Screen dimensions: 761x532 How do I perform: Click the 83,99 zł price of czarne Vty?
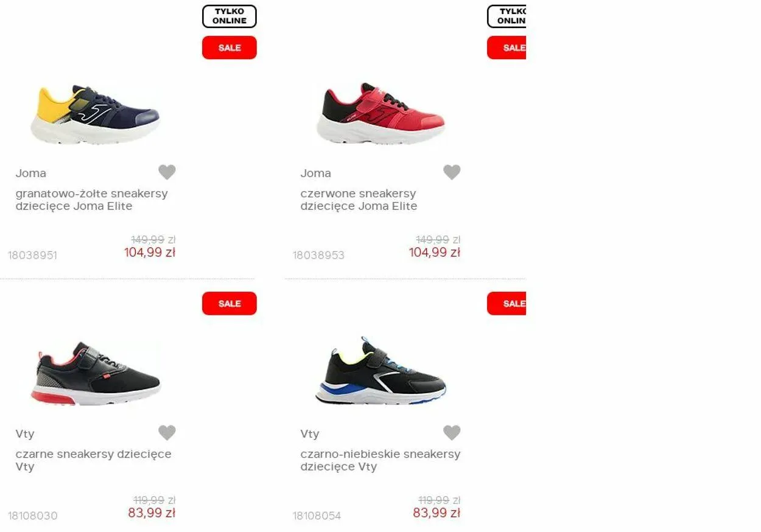[152, 513]
